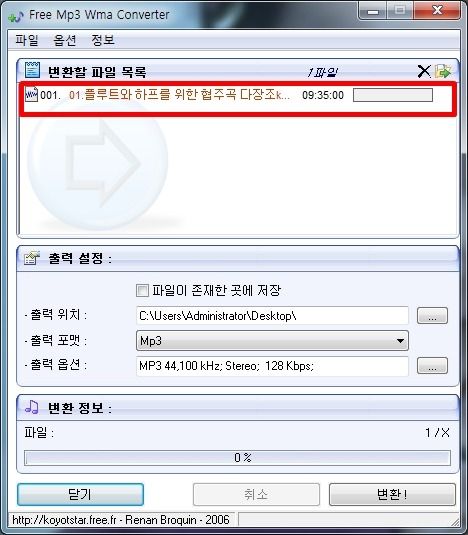Open output options with ... button

(x=432, y=366)
